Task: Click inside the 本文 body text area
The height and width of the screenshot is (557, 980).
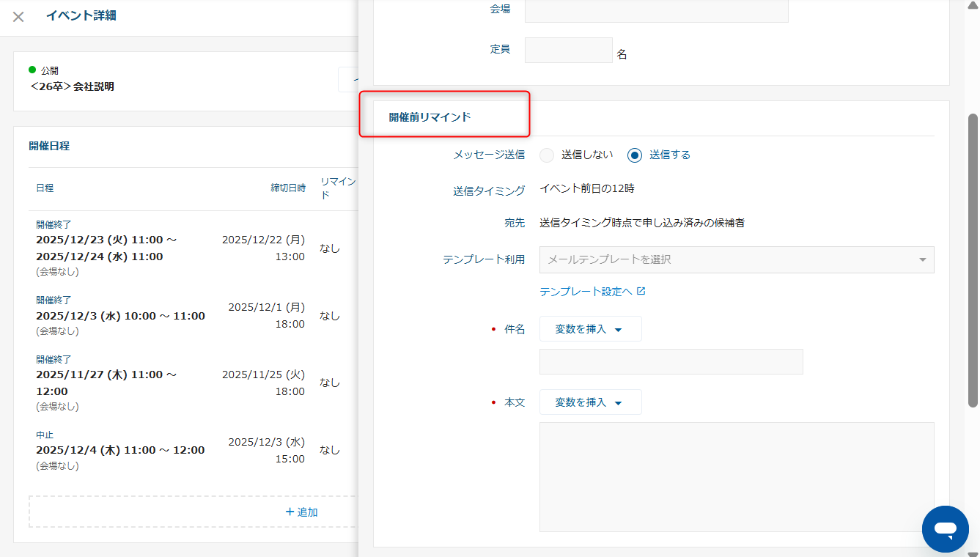Action: (736, 476)
